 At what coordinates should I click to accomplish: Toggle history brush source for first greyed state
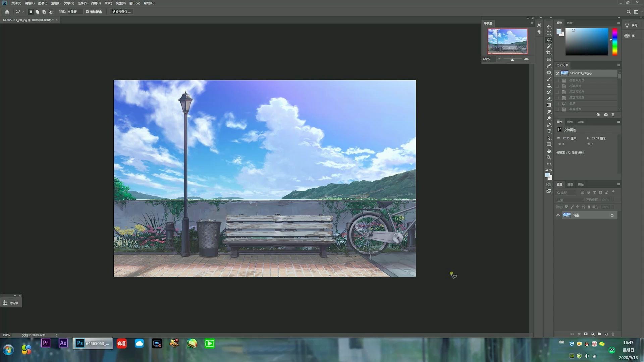pos(557,80)
